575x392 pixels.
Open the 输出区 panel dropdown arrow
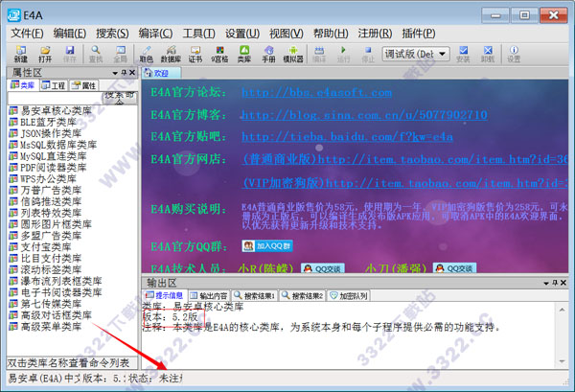point(546,283)
